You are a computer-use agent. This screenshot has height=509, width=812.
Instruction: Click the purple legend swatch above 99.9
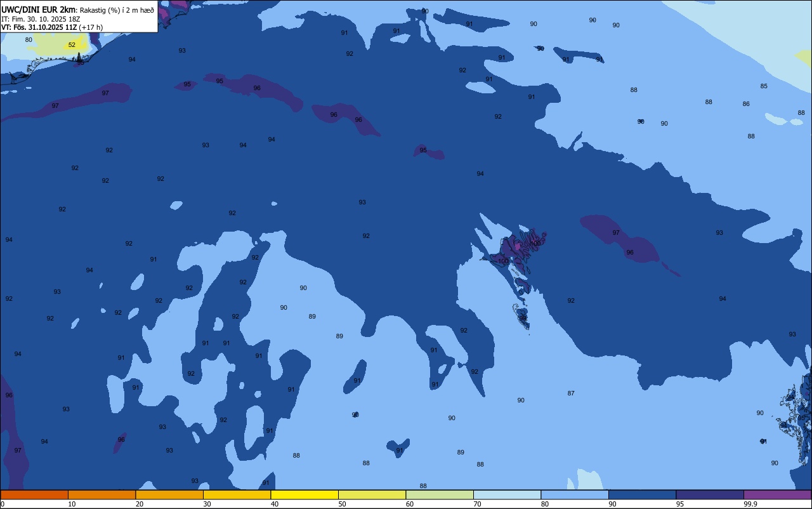[x=777, y=494]
